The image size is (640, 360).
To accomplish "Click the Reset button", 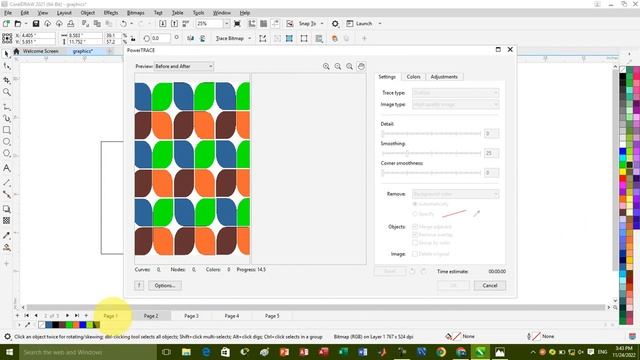I will (x=390, y=271).
